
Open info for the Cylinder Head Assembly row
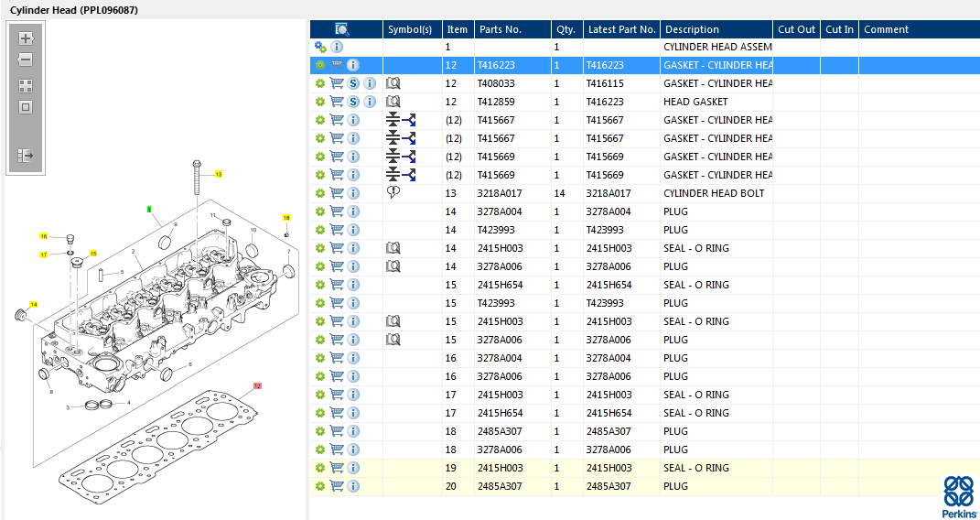pos(337,47)
